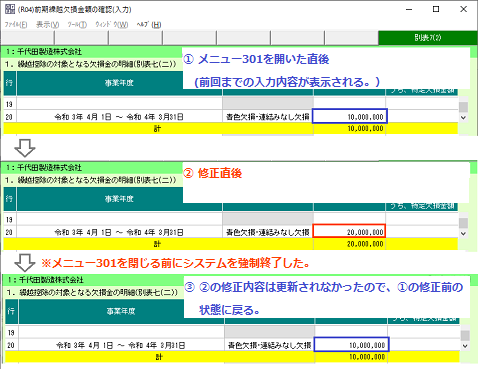Maximize the 前期繰越欠損金額の確認 window
478x369 pixels.
tap(436, 9)
